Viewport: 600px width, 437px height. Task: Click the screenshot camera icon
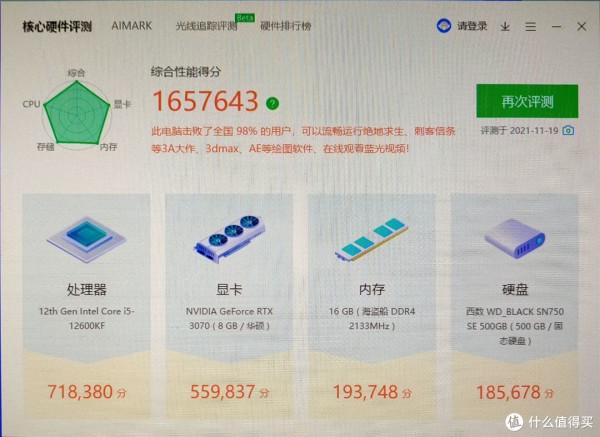568,130
